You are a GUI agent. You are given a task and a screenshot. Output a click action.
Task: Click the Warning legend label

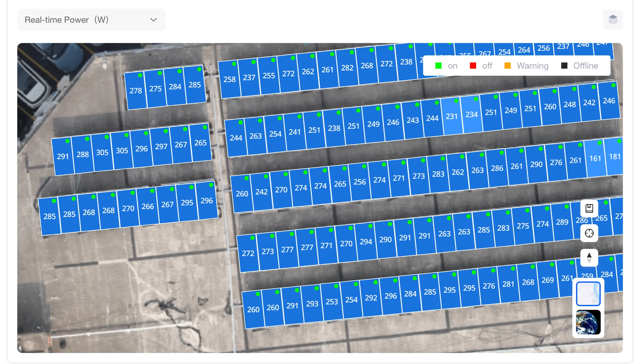[x=532, y=66]
